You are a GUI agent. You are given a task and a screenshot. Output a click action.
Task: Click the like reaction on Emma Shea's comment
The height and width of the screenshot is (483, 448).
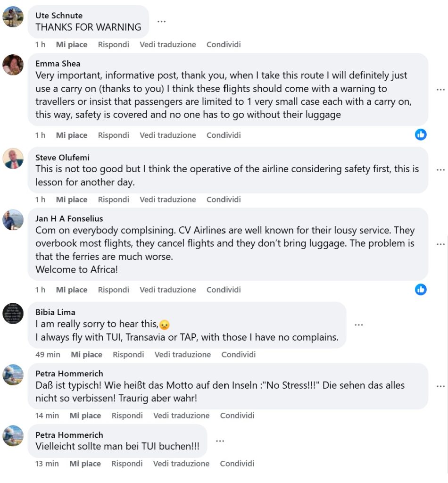coord(421,134)
